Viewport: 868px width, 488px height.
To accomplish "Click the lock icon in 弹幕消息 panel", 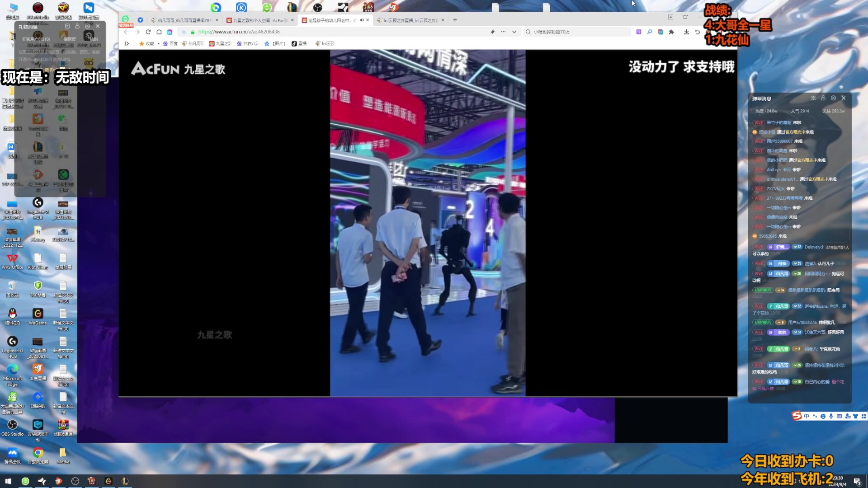I will coord(823,98).
